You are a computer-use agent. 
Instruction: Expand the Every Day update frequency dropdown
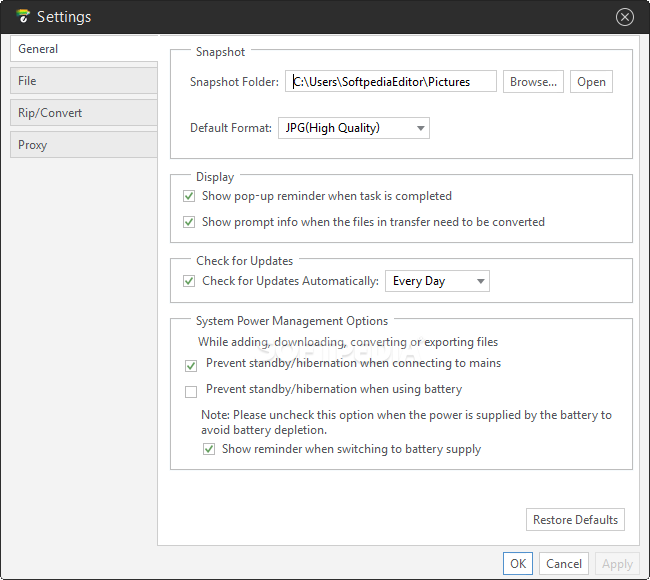480,281
